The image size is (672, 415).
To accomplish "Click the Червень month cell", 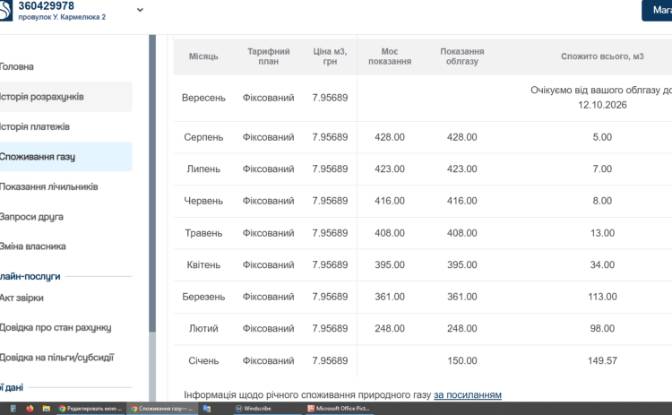I will coord(204,201).
